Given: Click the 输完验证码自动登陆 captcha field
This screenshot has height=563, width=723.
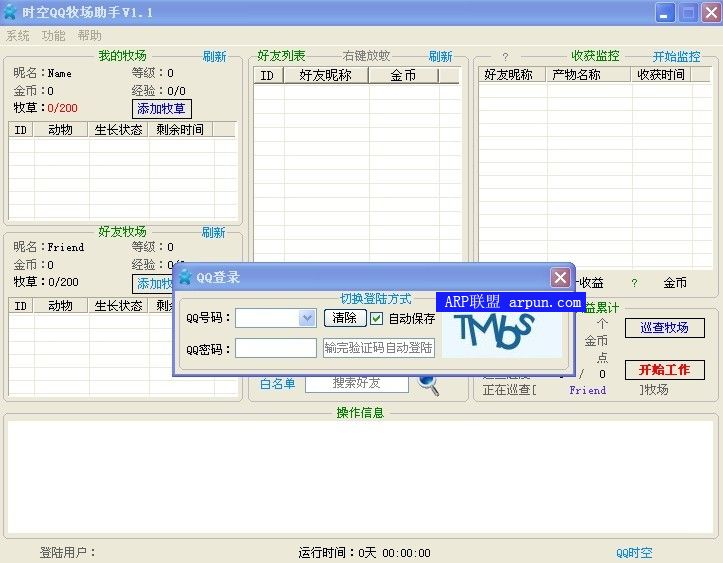Looking at the screenshot, I should [379, 348].
